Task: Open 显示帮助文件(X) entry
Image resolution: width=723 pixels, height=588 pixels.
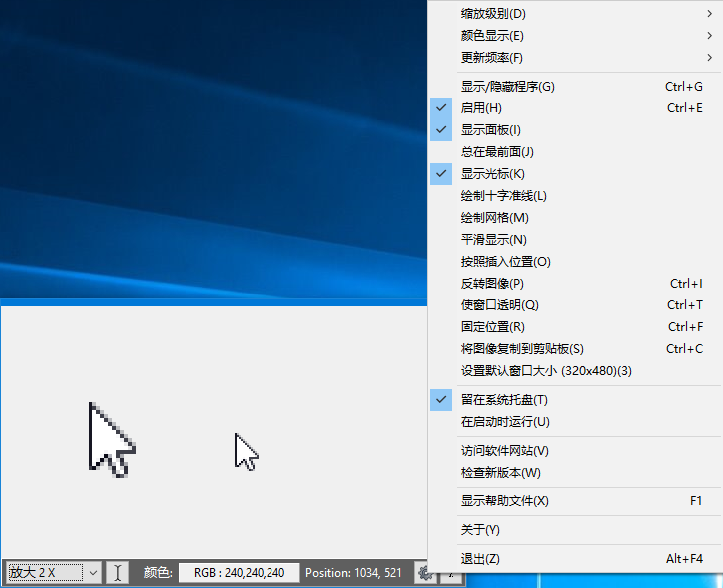Action: pyautogui.click(x=575, y=501)
